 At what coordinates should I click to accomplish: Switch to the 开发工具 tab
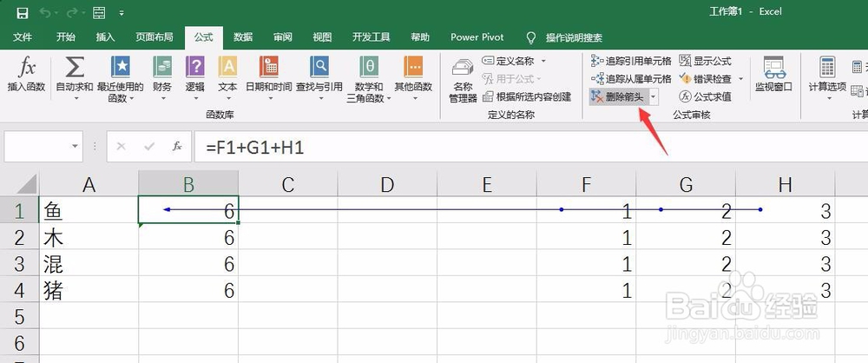(372, 37)
